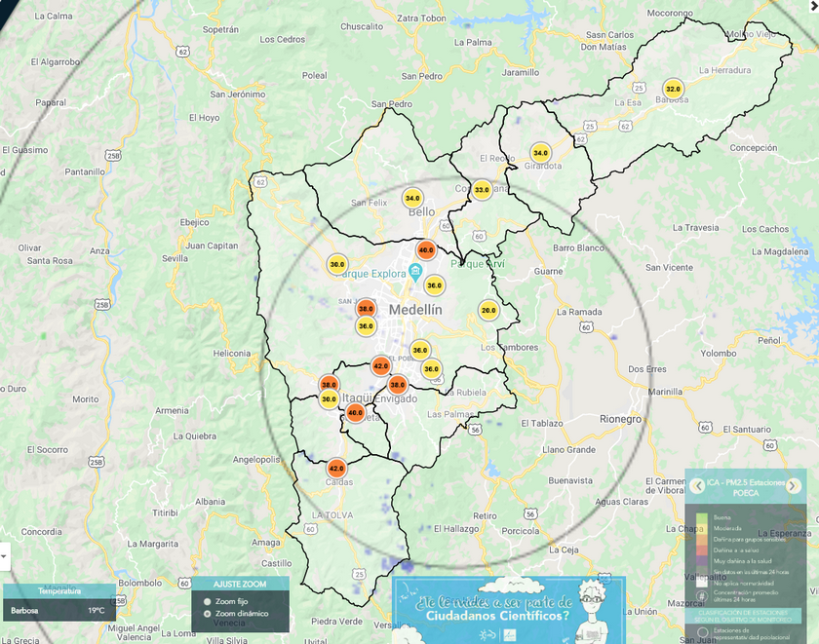
Task: Open the Parque Explora map pin
Action: click(416, 270)
